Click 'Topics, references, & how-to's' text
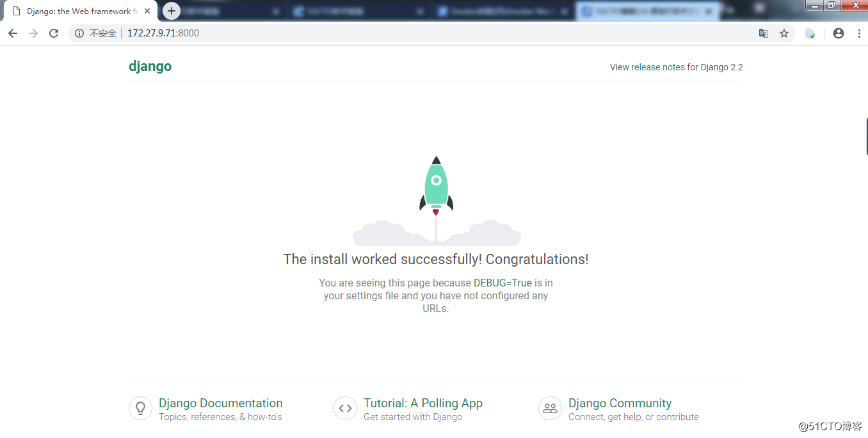The image size is (868, 438). tap(220, 417)
